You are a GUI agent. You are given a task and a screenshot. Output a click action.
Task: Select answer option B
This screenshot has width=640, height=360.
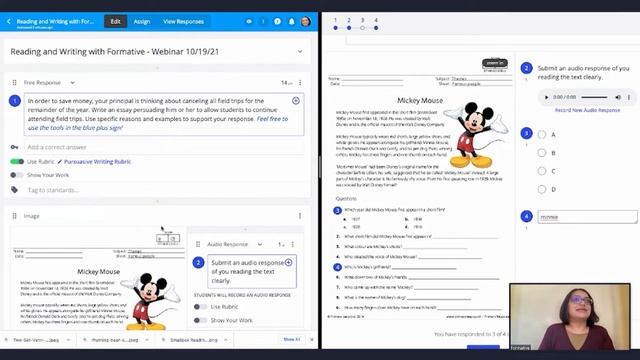point(542,153)
